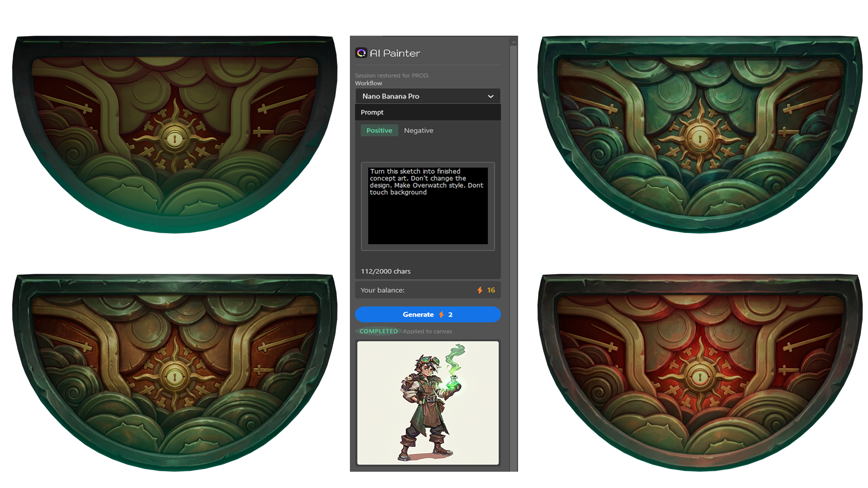Click the chevron arrow on the workflow selector
This screenshot has width=868, height=488.
point(491,96)
